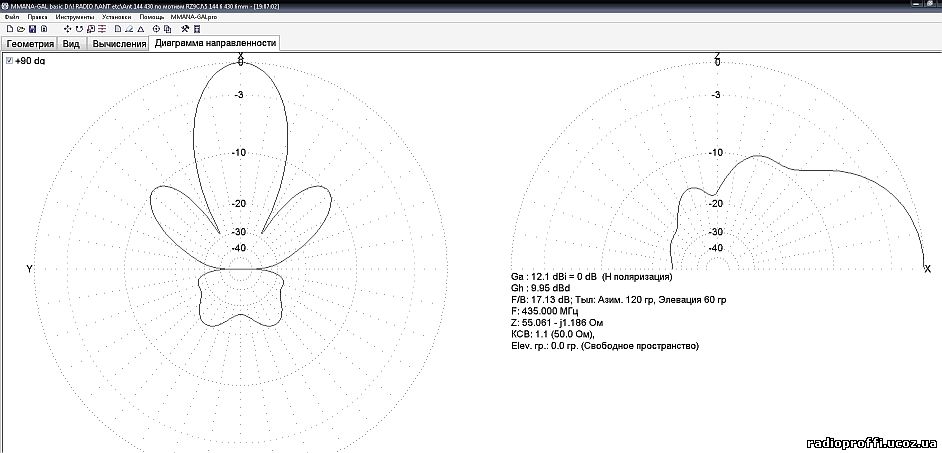Click the Z: 55.061 - j1.186 Ом impedance
942x453 pixels.
[559, 323]
